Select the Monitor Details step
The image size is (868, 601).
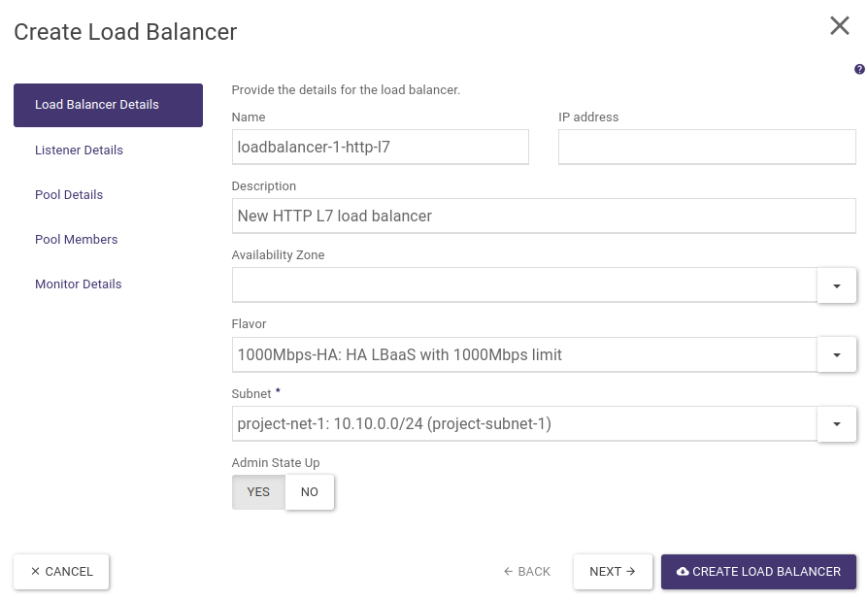pos(78,284)
